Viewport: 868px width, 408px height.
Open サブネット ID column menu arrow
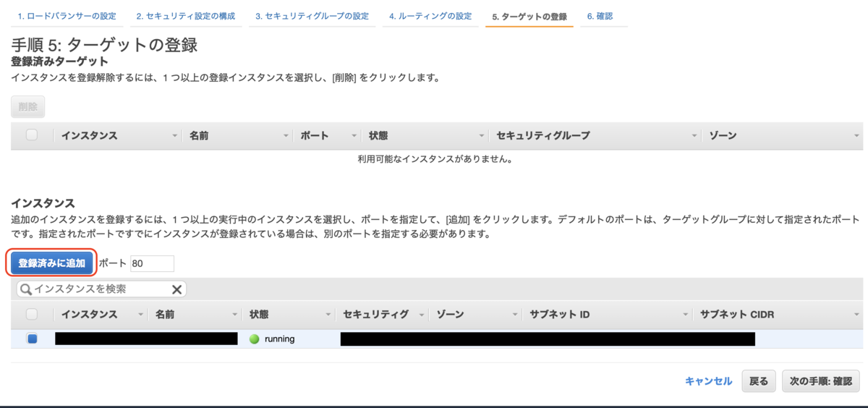pos(685,315)
